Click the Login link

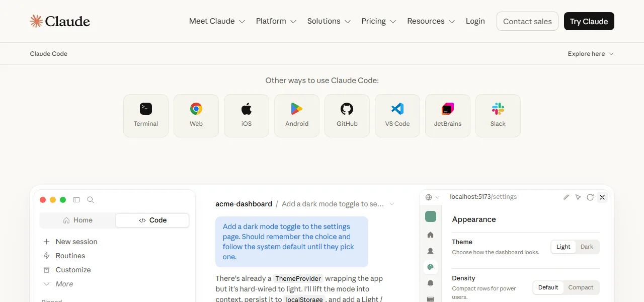pyautogui.click(x=475, y=21)
